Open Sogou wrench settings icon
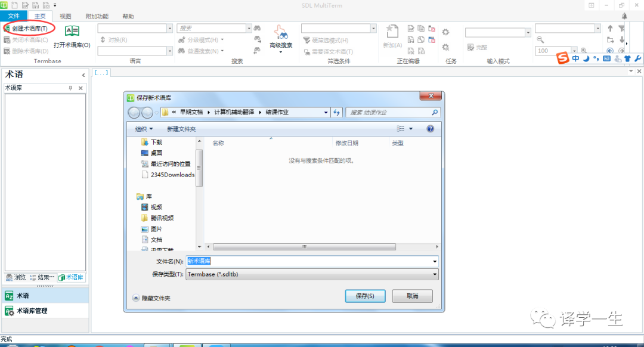644x347 pixels. pyautogui.click(x=638, y=58)
